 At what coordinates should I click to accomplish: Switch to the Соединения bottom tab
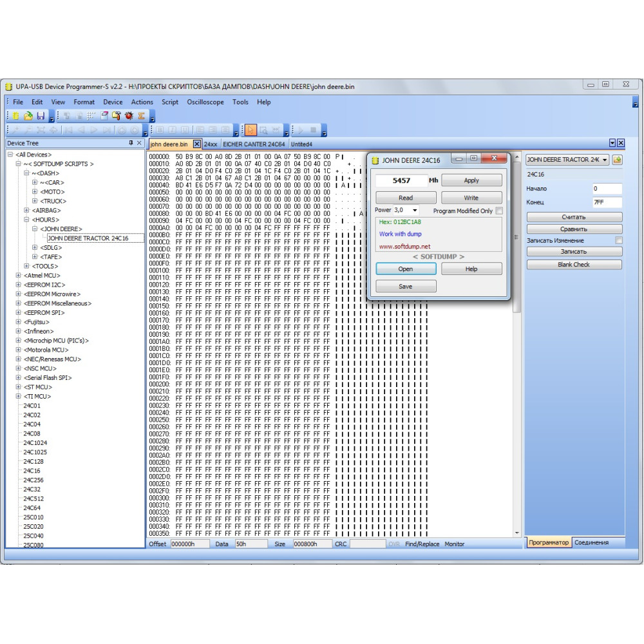point(591,542)
